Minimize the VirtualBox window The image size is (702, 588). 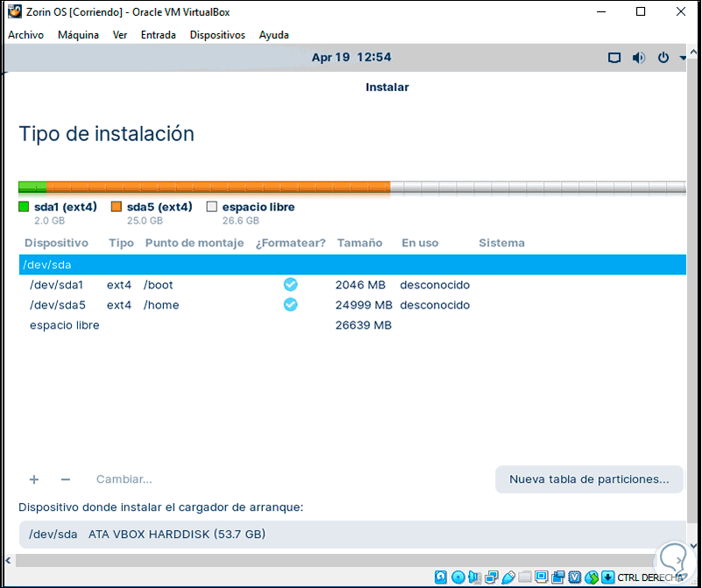[601, 11]
